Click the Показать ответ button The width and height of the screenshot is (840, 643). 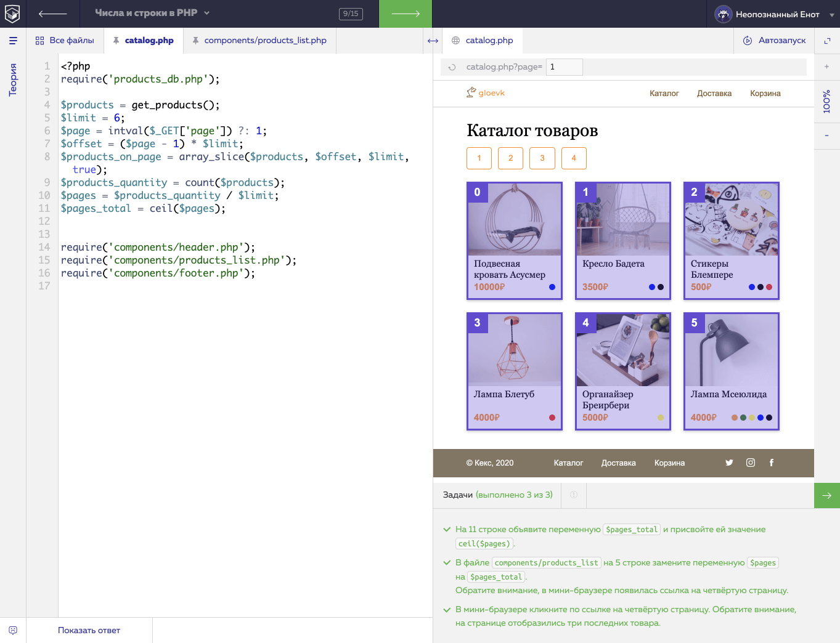(89, 630)
